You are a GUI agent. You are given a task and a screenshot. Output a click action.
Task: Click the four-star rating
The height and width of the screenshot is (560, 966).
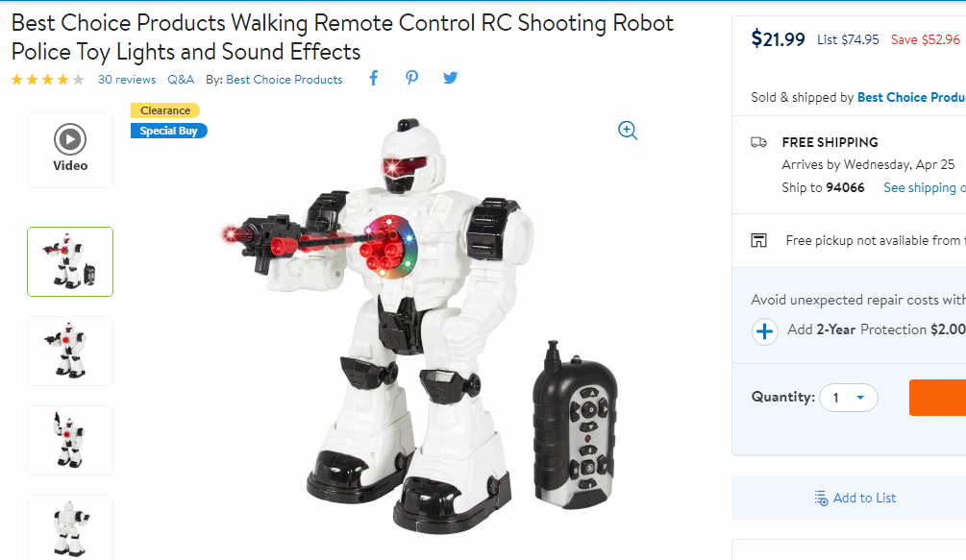point(47,80)
